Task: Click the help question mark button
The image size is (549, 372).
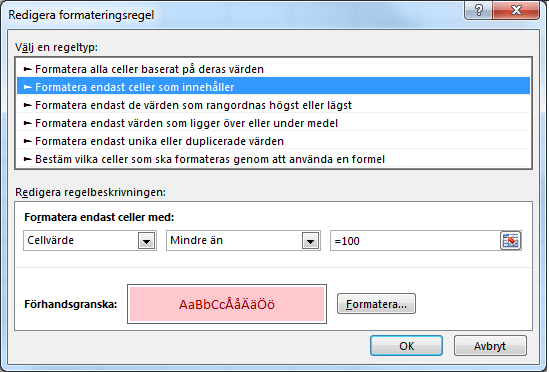Action: 479,11
